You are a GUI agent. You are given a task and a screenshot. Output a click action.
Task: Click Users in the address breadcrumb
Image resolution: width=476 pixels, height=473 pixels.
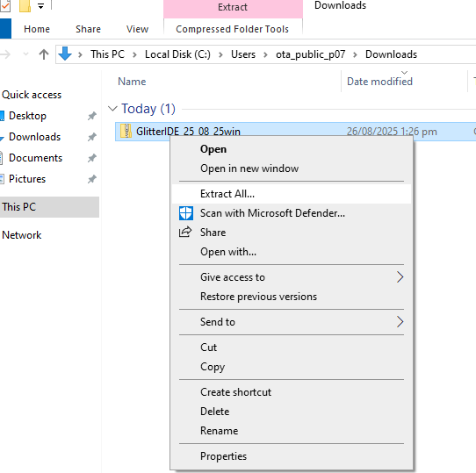point(243,54)
